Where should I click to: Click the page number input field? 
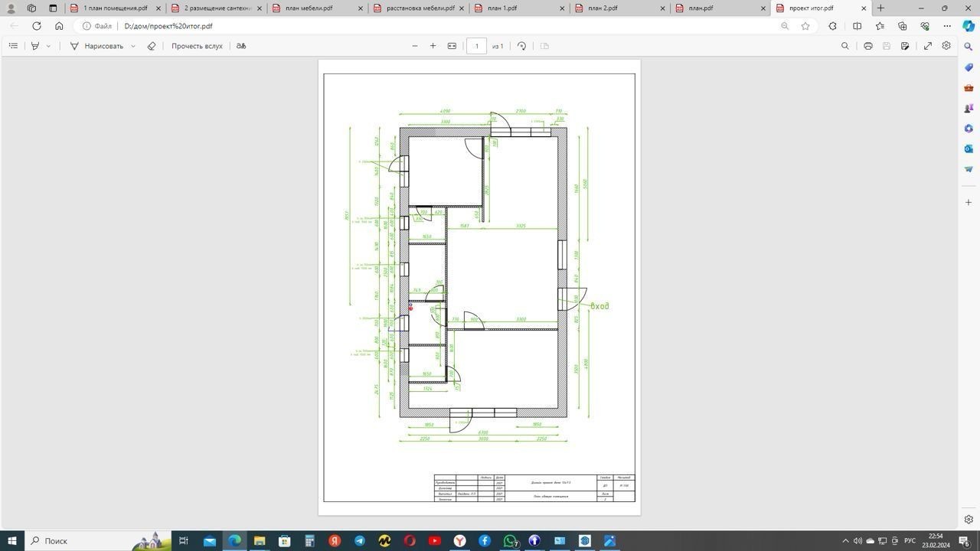(x=476, y=46)
